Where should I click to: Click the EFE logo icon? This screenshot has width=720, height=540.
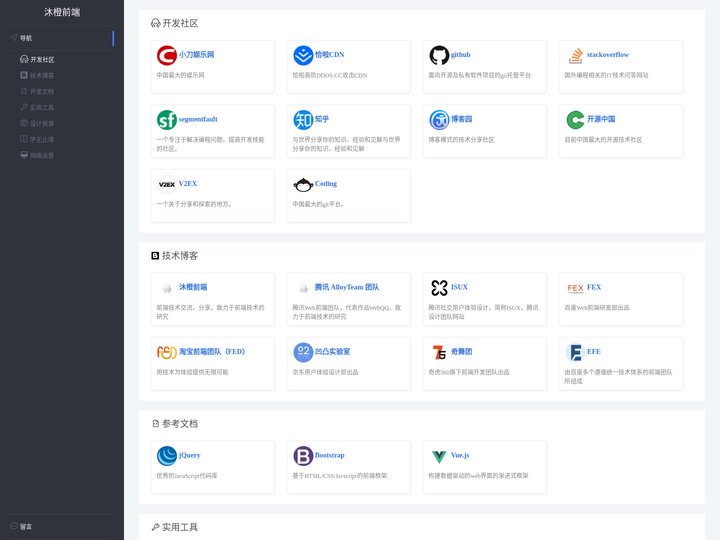pyautogui.click(x=575, y=353)
